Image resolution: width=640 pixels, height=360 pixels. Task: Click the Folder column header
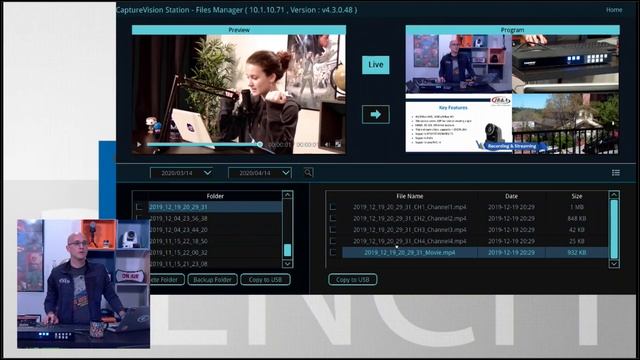[215, 196]
